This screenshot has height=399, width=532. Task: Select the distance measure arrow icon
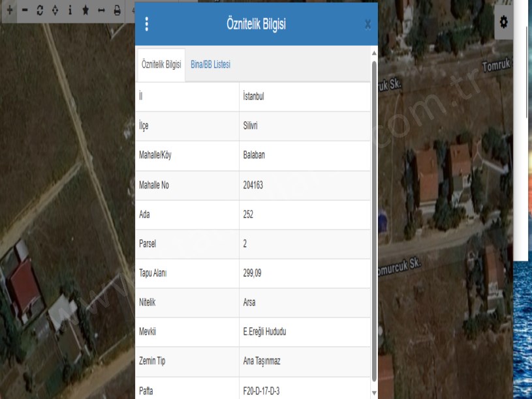[101, 10]
